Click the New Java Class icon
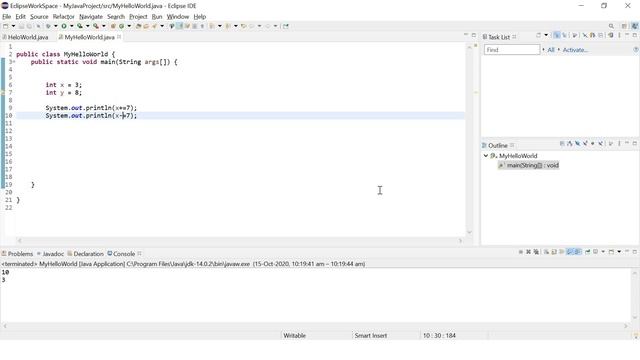Screen dimensions: 640x360 121,26
